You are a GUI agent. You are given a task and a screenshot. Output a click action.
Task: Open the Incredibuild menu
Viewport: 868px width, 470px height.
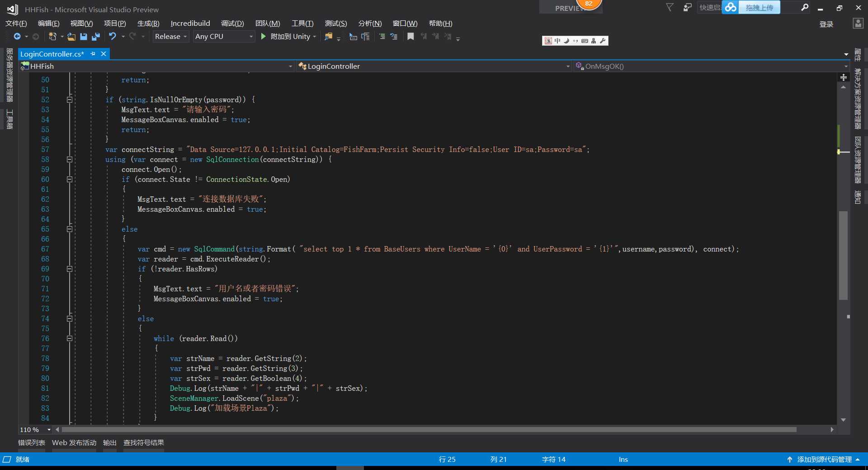190,24
